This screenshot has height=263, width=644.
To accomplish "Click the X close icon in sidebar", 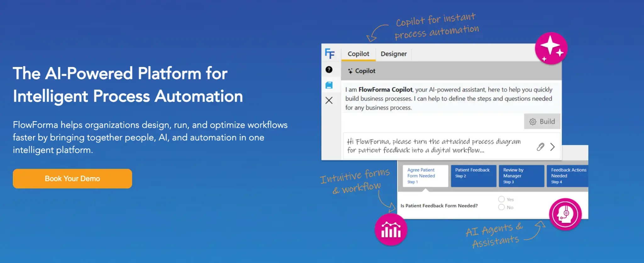I will coord(329,100).
